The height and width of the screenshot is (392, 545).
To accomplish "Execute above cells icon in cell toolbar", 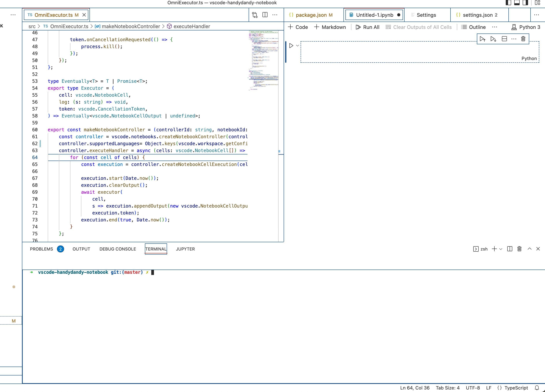I will (482, 39).
